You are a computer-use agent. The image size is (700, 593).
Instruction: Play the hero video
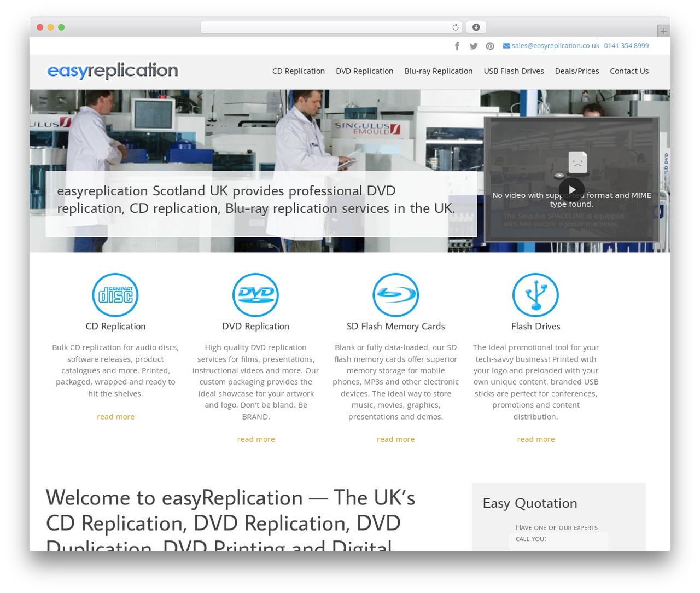click(571, 190)
